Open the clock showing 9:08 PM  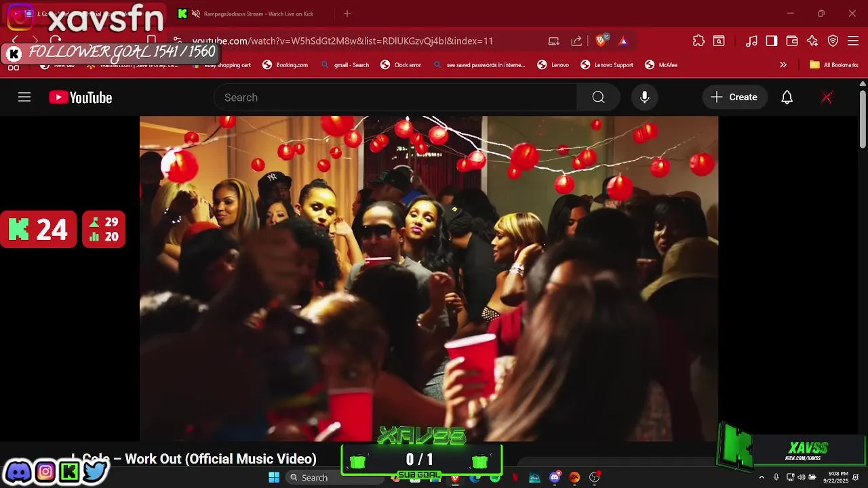tap(836, 478)
